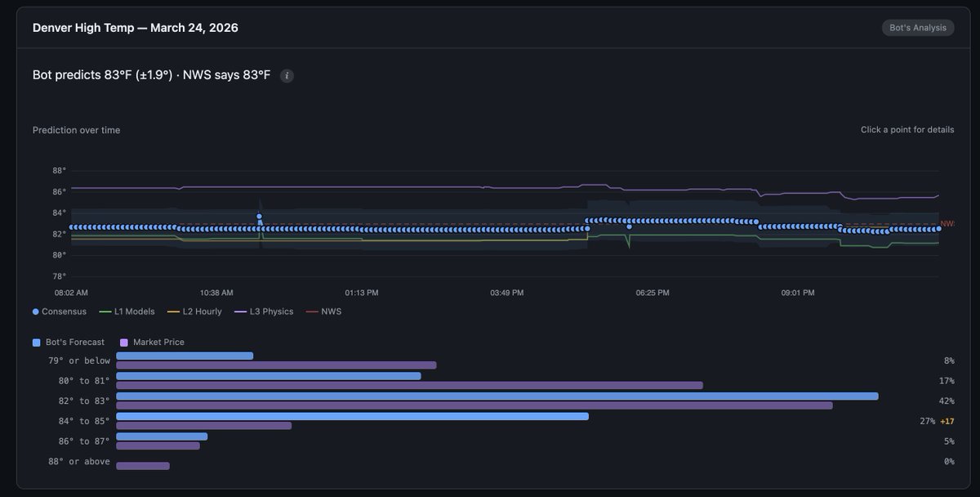Select the spiking consensus point near 84°
Viewport: 980px width, 497px height.
click(259, 217)
